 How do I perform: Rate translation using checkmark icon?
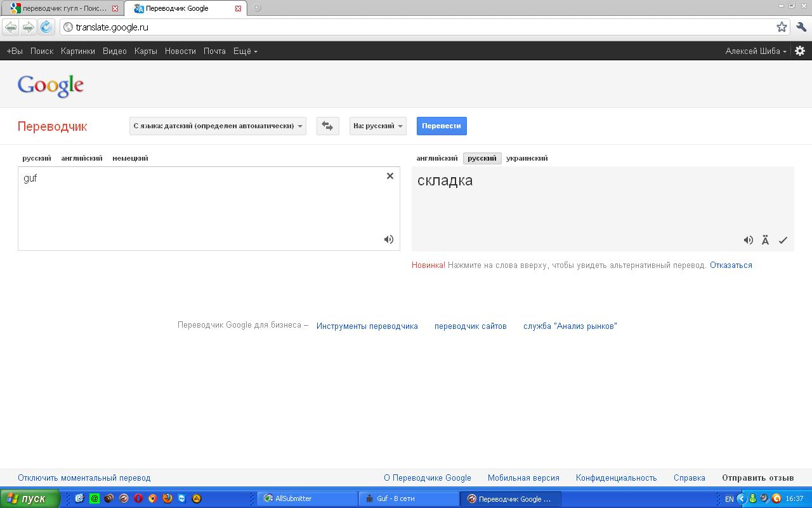click(x=783, y=240)
